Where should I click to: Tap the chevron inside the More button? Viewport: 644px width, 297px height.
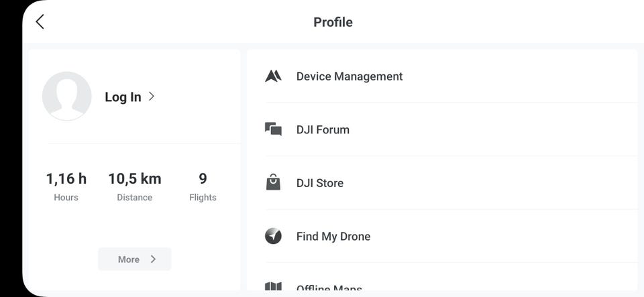[x=153, y=259]
